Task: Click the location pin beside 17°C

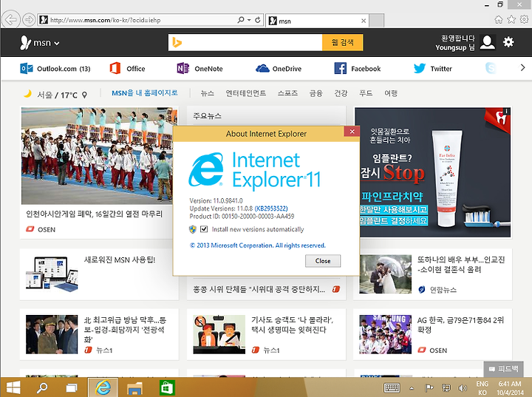Action: [x=84, y=95]
